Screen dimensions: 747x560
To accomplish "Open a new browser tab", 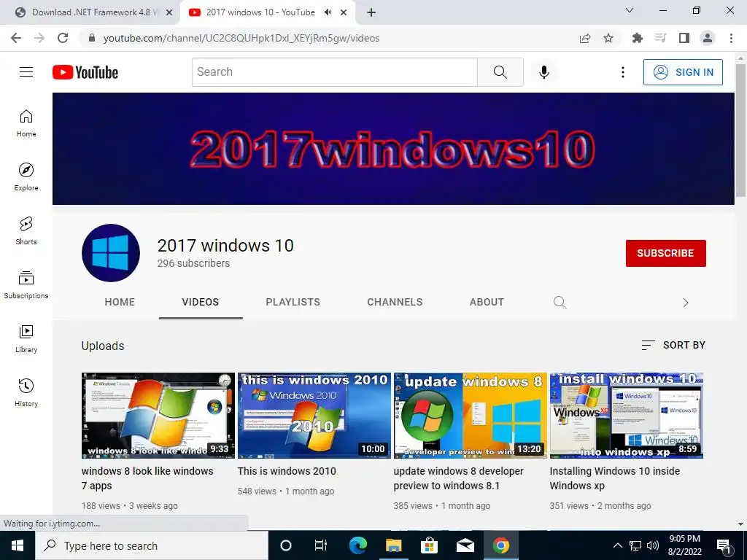I will (x=371, y=12).
